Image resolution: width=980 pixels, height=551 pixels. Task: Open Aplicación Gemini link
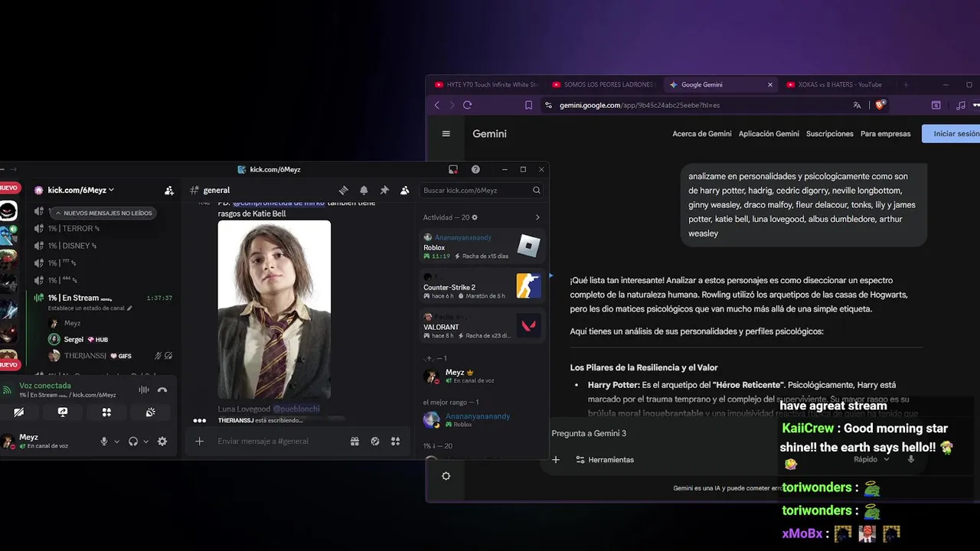769,134
